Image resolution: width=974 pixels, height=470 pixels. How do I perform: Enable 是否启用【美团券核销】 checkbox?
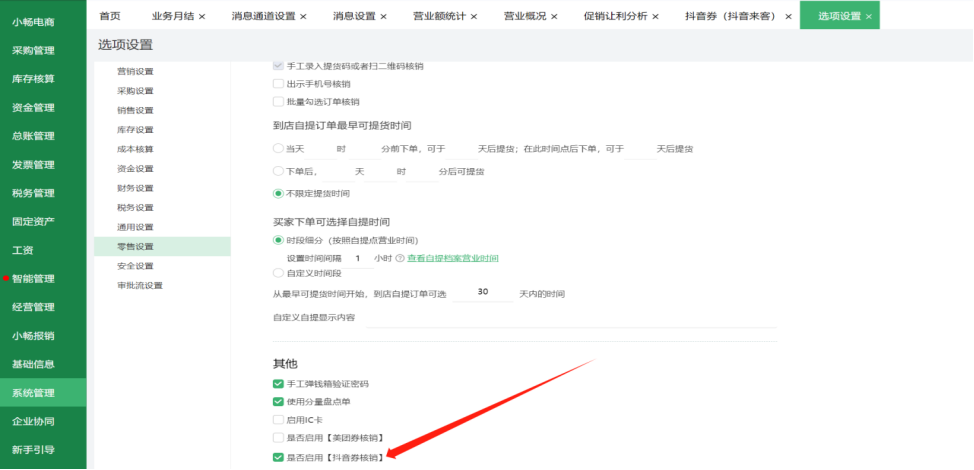278,438
